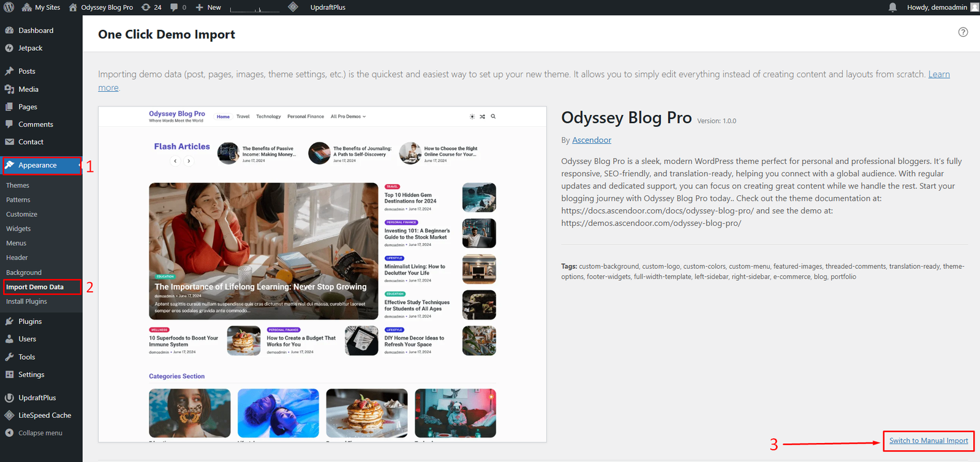Viewport: 980px width, 462px height.
Task: Click the demo preview dark mode sun icon
Action: point(472,116)
